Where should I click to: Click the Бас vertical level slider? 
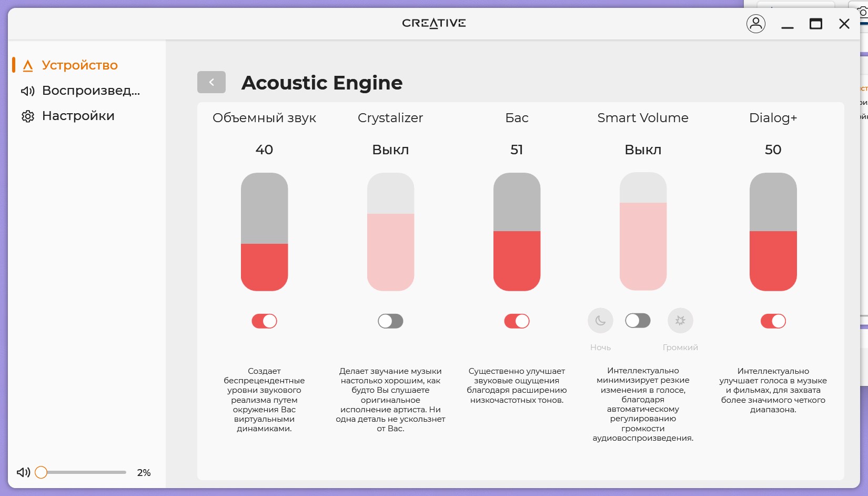pyautogui.click(x=517, y=232)
